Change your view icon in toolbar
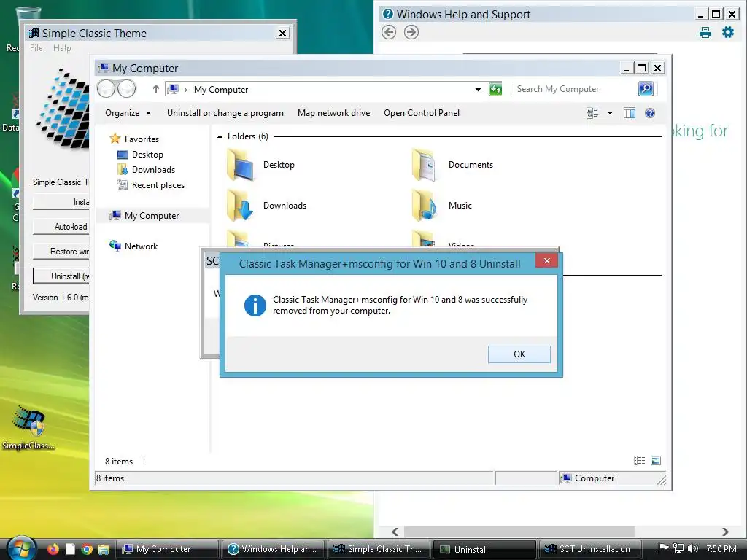 coord(592,113)
